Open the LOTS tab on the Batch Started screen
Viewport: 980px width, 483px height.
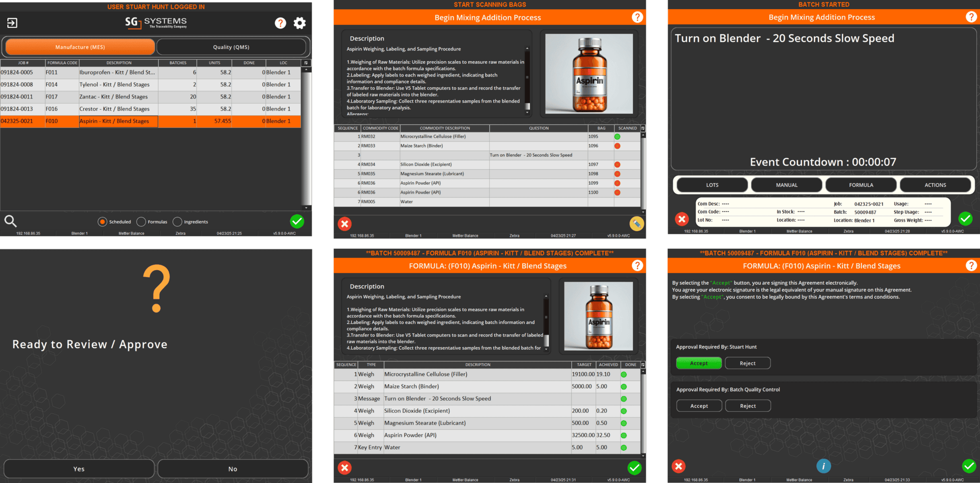click(712, 185)
